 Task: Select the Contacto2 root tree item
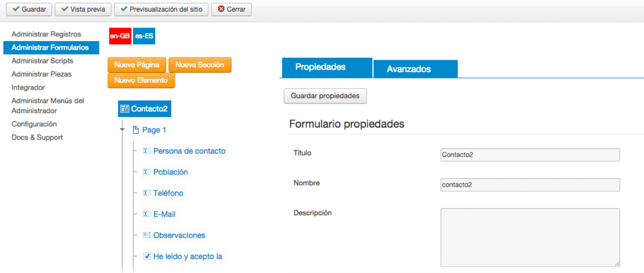(x=144, y=109)
